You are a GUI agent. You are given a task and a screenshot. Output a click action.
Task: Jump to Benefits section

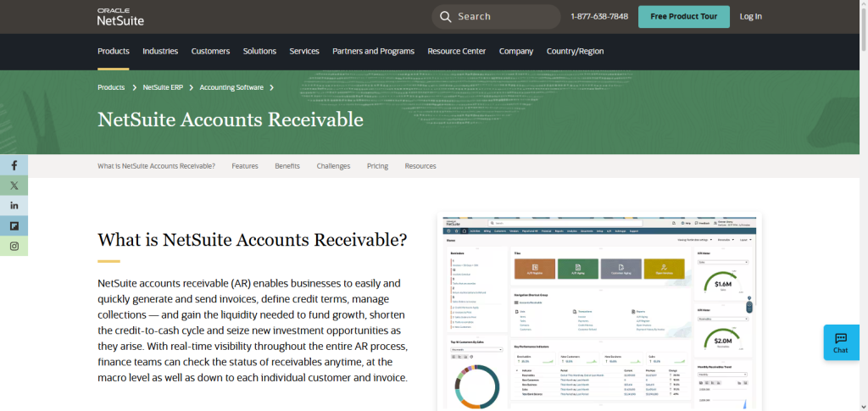[287, 166]
